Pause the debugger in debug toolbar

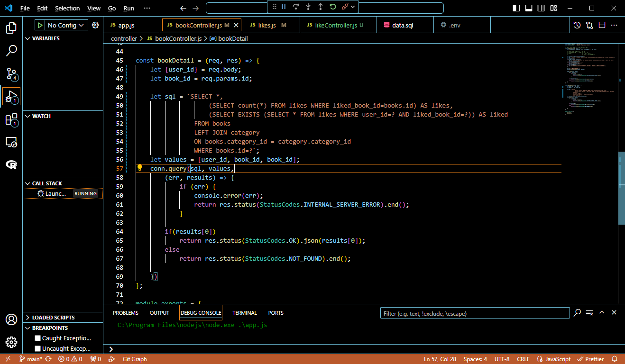[284, 7]
